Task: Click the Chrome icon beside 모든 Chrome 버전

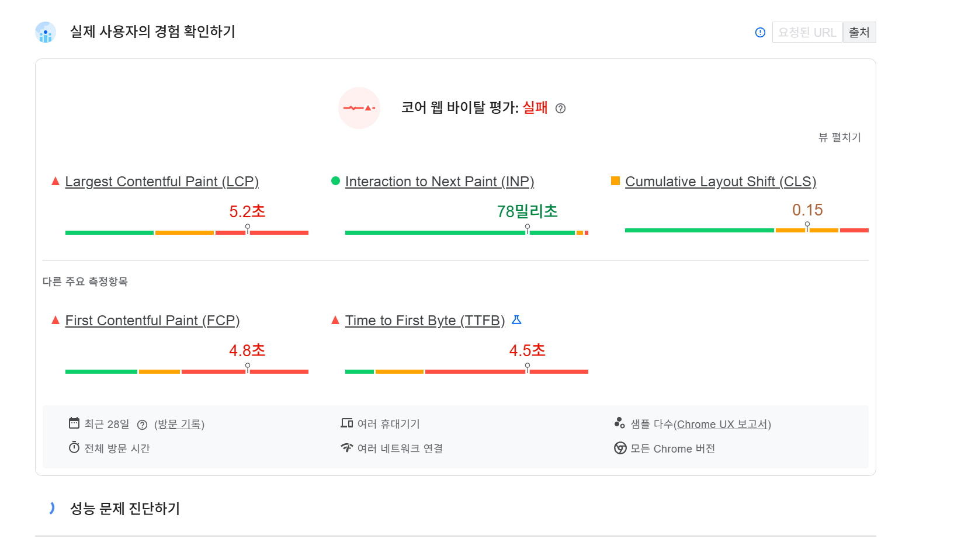Action: (620, 448)
